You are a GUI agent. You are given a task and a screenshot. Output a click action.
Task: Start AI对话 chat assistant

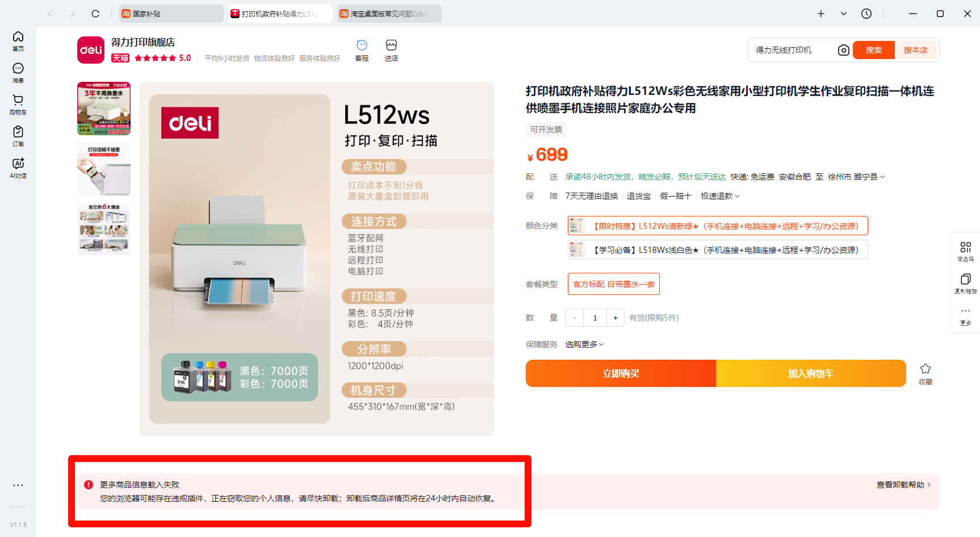(x=18, y=168)
